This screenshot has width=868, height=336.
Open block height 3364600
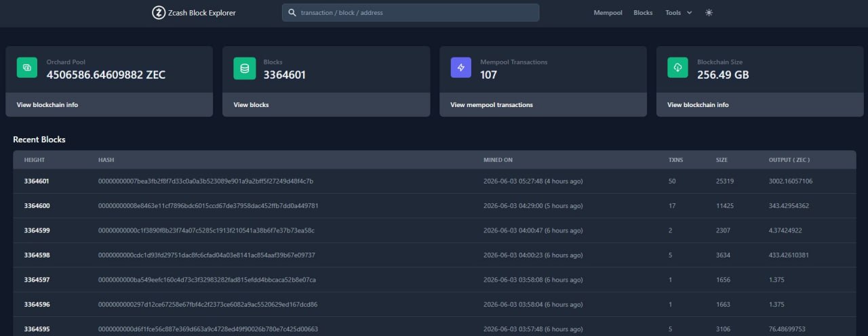[37, 205]
